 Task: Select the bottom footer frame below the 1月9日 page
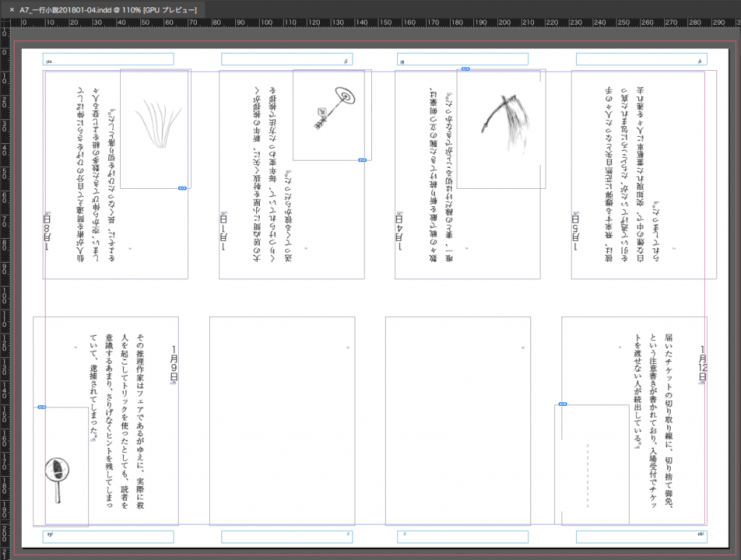[x=109, y=536]
